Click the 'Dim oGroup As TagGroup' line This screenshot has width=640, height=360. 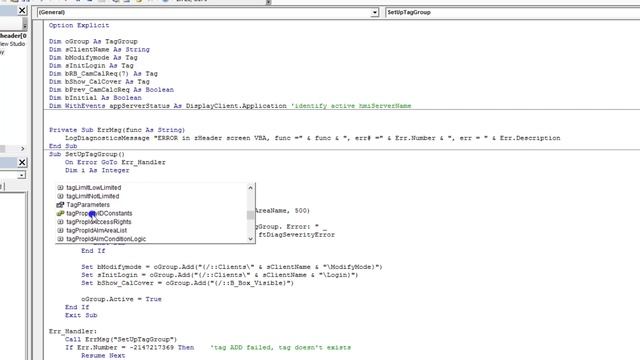[x=93, y=42]
